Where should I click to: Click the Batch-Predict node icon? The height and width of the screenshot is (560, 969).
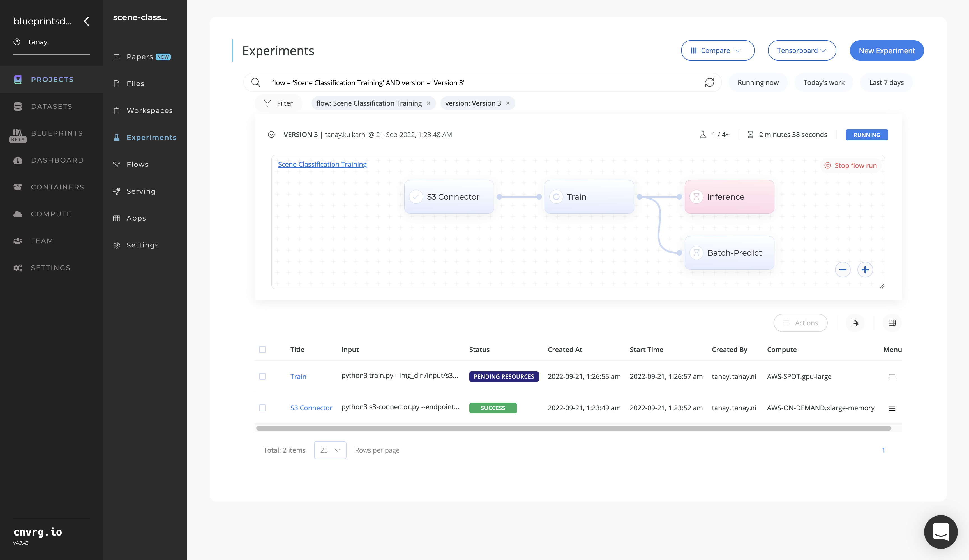pos(696,253)
